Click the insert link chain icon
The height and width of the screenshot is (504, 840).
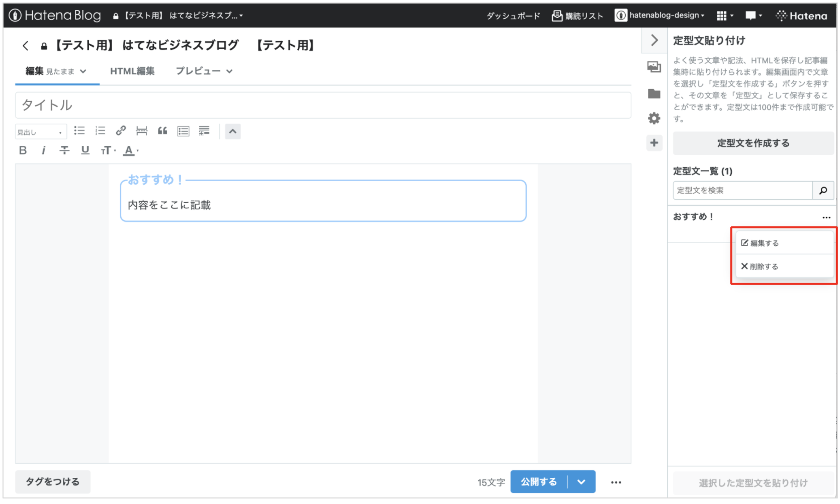click(x=121, y=131)
